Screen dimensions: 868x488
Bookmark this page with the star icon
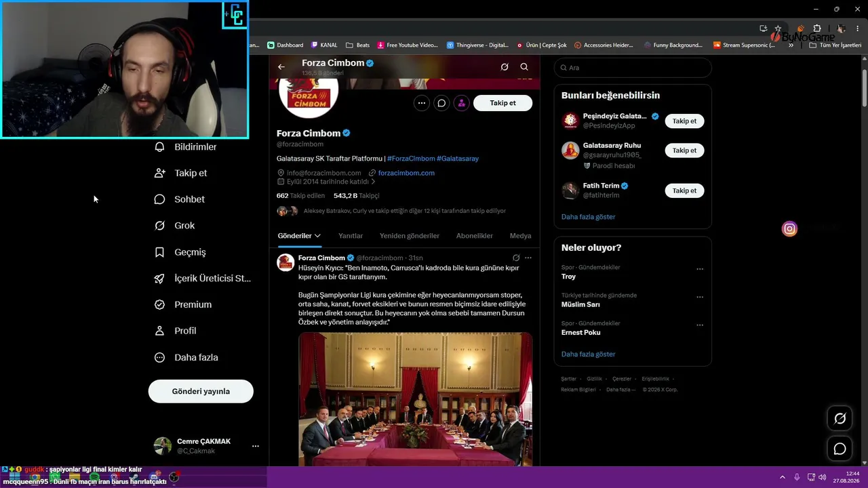[x=778, y=28]
